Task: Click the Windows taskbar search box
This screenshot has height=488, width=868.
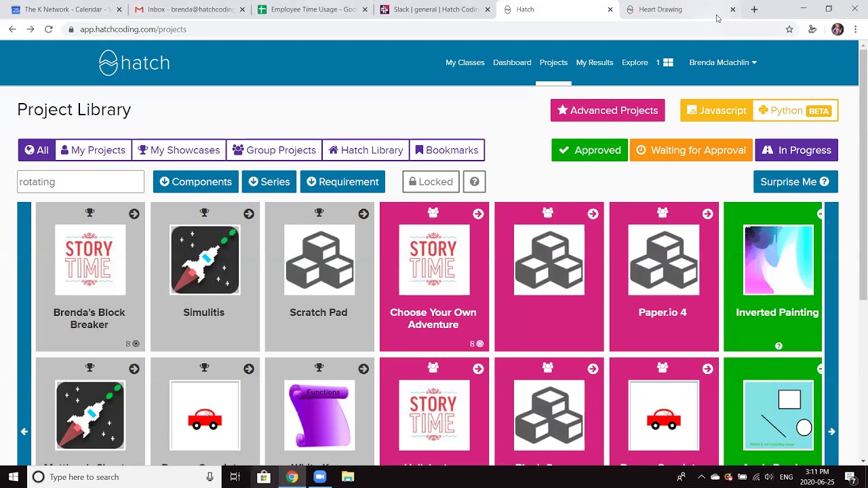Action: [124, 477]
